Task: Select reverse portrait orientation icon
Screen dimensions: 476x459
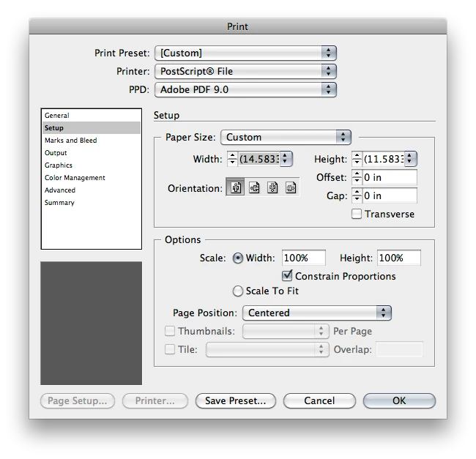Action: pos(272,188)
